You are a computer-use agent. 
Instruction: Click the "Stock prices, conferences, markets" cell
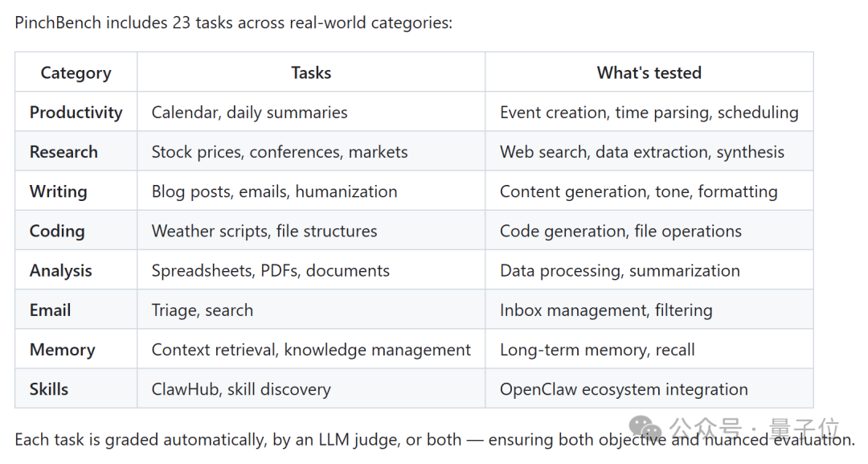pyautogui.click(x=279, y=152)
